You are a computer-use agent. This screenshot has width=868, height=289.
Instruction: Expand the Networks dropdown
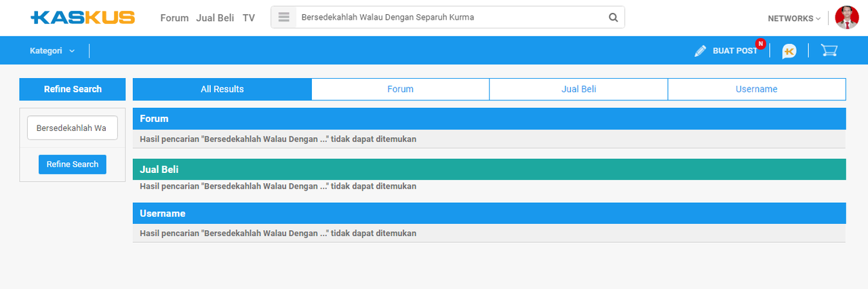(x=794, y=18)
